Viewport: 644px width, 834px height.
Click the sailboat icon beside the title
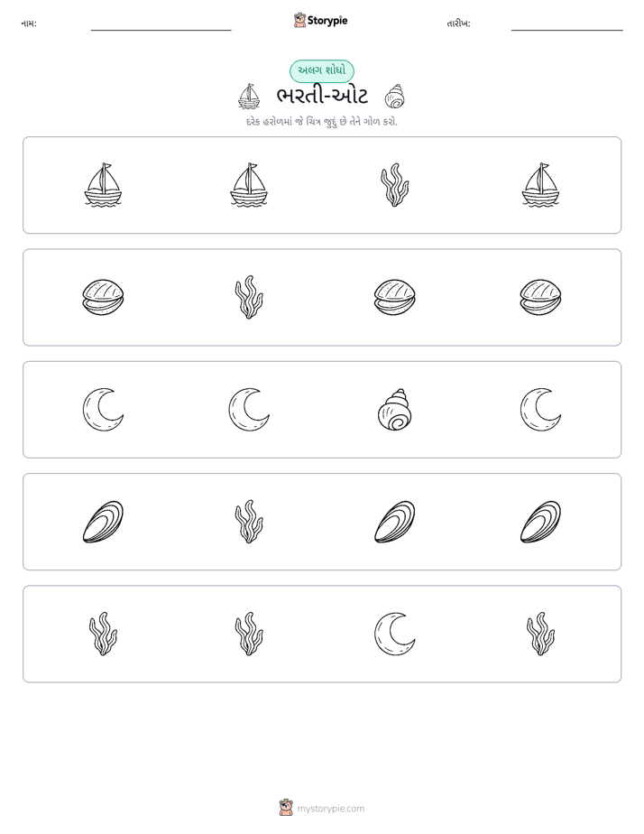click(x=249, y=97)
